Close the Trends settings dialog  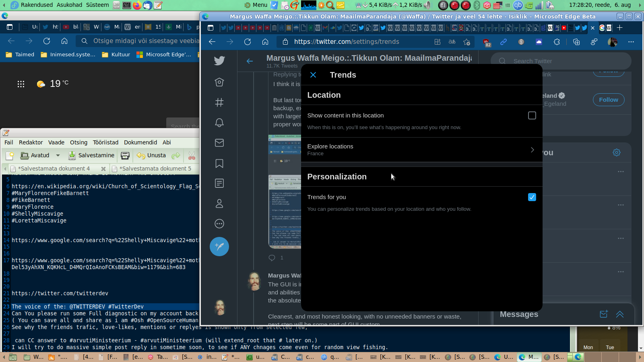tap(313, 75)
